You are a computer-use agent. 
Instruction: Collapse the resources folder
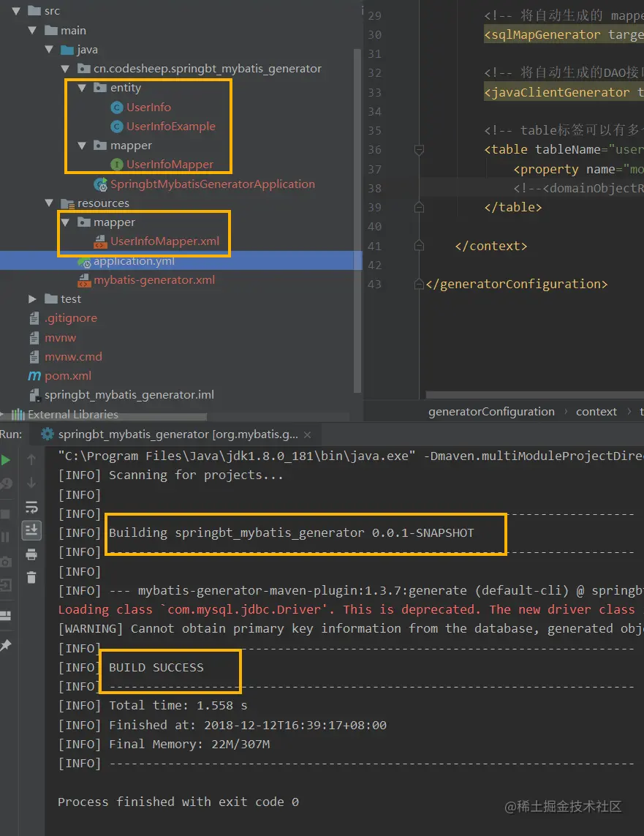pos(50,203)
